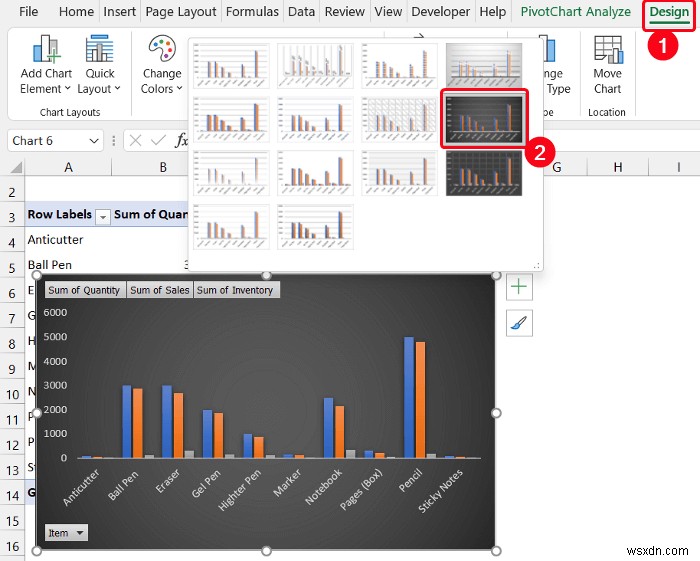The image size is (700, 561).
Task: Click the formula bar cancel X icon
Action: pyautogui.click(x=135, y=141)
